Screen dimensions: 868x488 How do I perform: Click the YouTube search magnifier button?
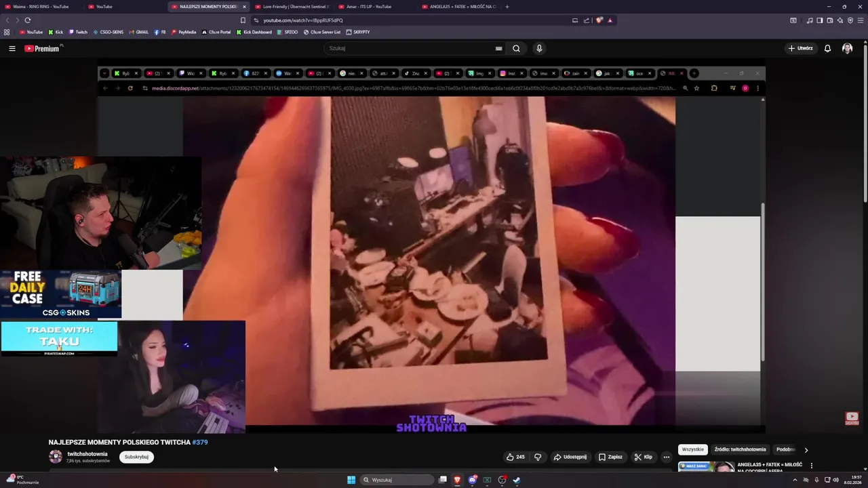pos(516,48)
